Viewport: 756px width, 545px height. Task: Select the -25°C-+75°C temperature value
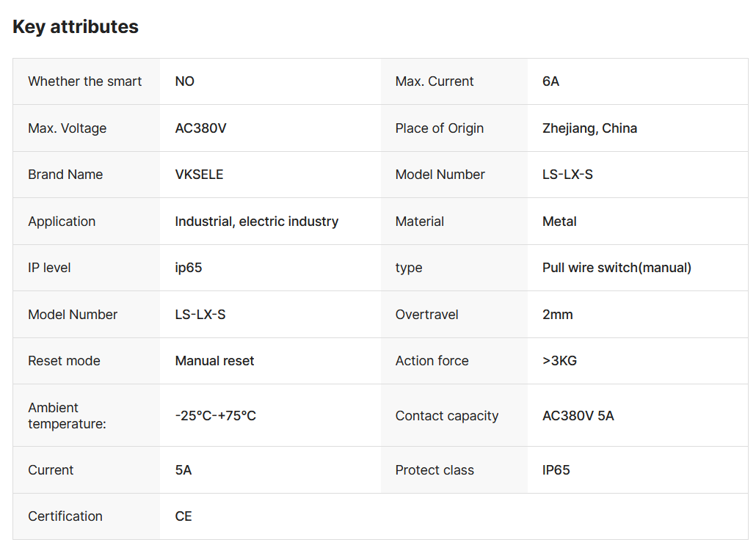(215, 416)
